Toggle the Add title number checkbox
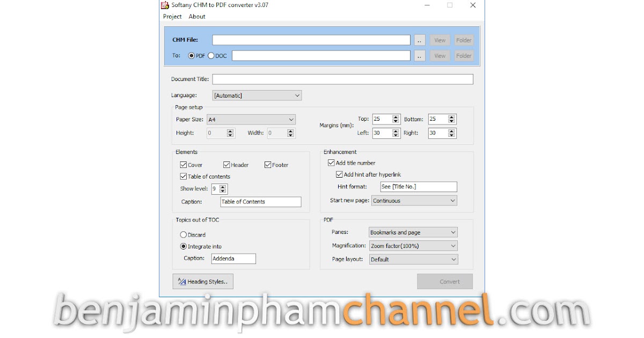644x338 pixels. point(331,163)
